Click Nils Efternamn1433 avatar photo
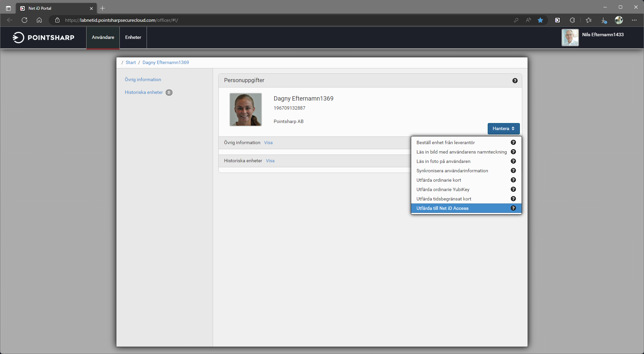The height and width of the screenshot is (354, 644). point(570,37)
